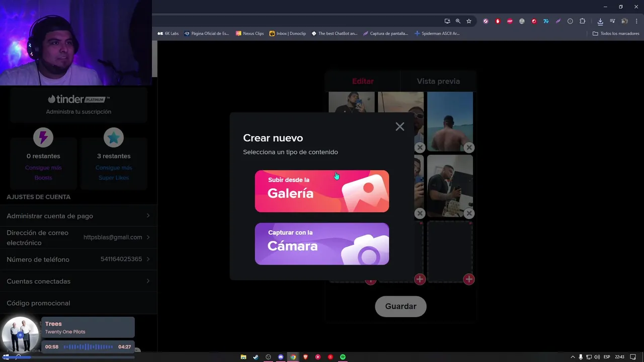Expand Número de teléfono setting
The width and height of the screenshot is (644, 362).
[x=78, y=259]
